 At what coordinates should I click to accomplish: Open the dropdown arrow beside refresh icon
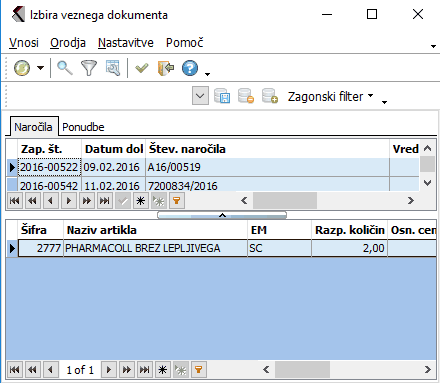pyautogui.click(x=40, y=68)
